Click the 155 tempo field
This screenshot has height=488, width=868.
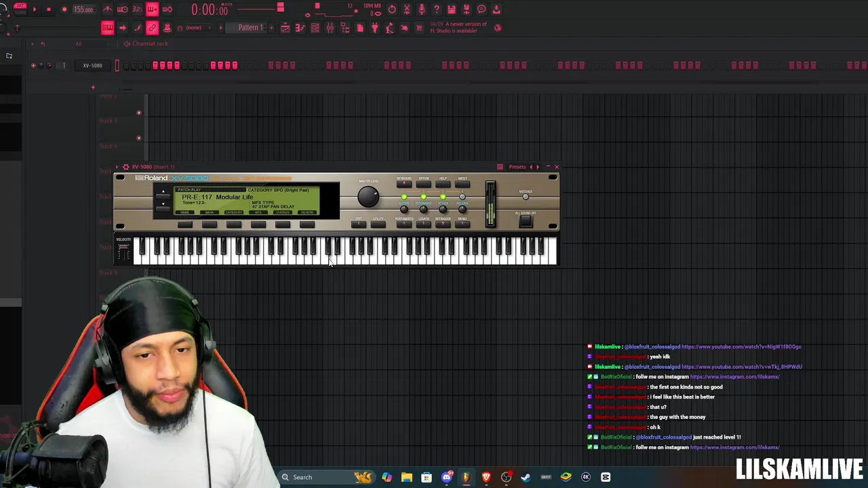tap(83, 9)
